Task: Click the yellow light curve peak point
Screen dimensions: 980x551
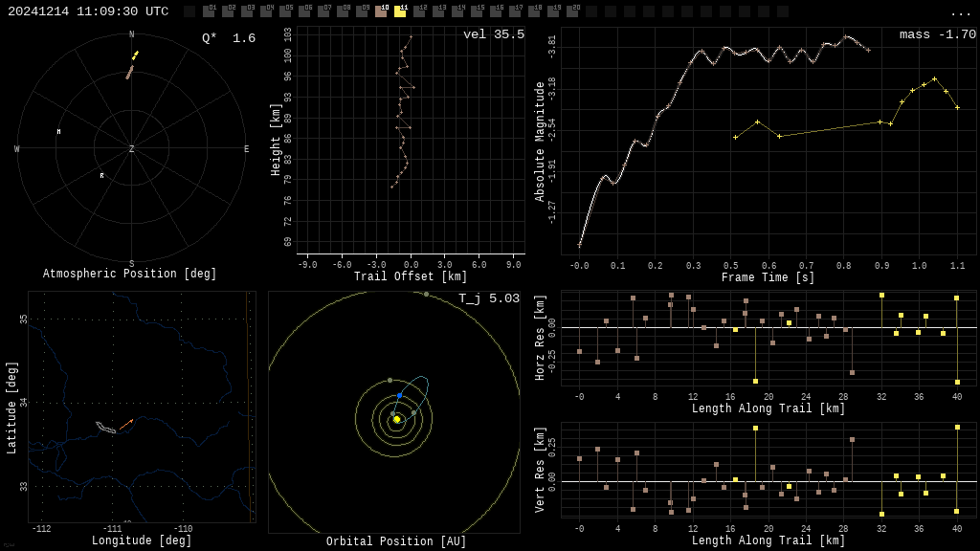Action: [935, 78]
